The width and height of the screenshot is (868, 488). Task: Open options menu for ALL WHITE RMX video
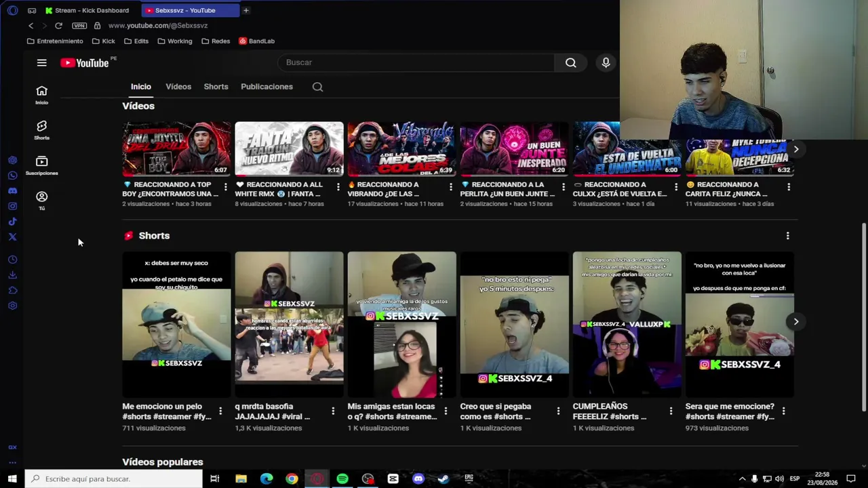[x=338, y=186]
